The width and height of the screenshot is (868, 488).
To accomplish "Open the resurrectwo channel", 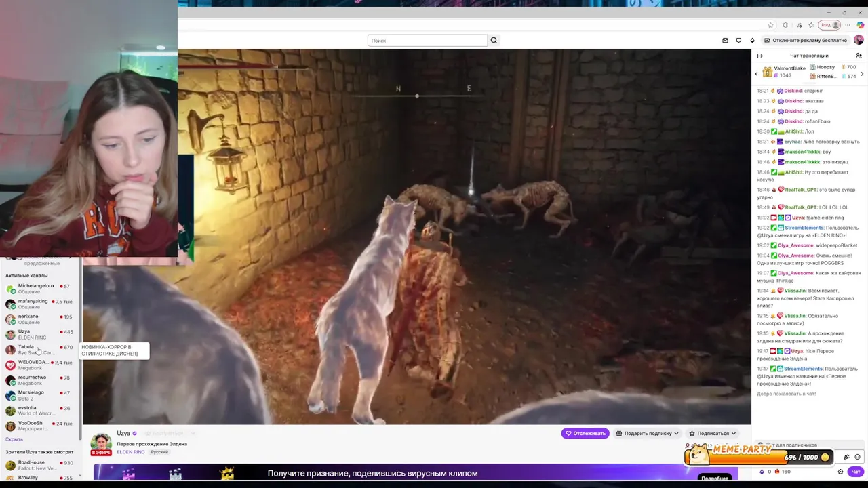I will (x=39, y=380).
